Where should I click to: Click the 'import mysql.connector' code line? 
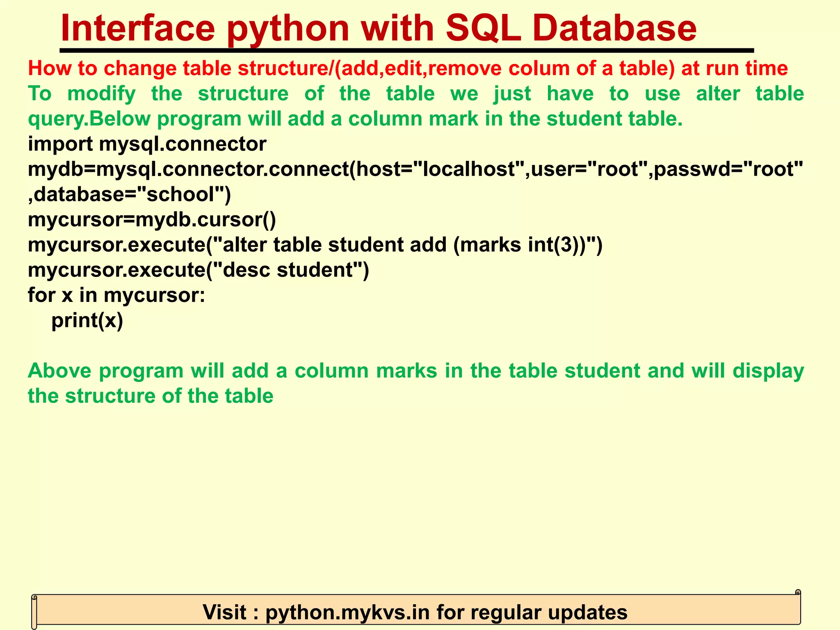point(147,144)
